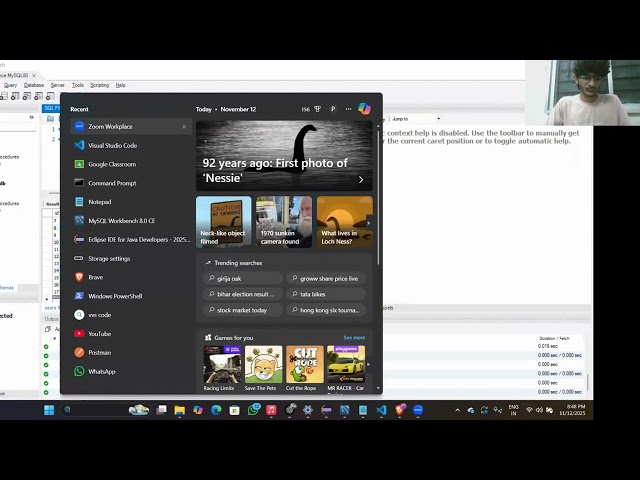Image resolution: width=640 pixels, height=480 pixels.
Task: Open the P profile account button
Action: (x=333, y=109)
